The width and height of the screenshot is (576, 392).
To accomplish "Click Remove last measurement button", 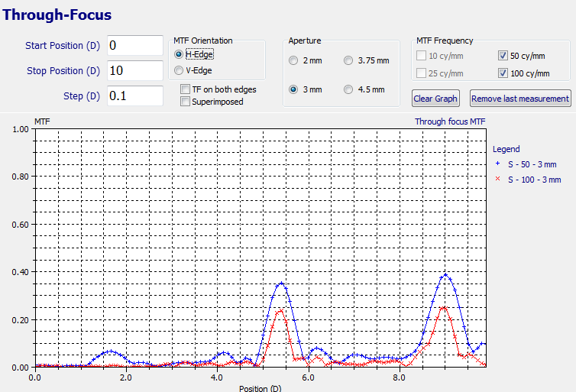I will pos(520,99).
